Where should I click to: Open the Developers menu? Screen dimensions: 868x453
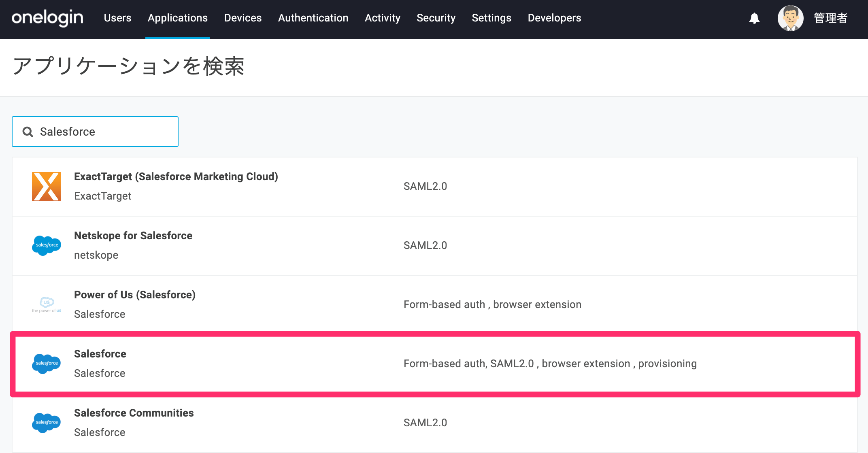[554, 18]
